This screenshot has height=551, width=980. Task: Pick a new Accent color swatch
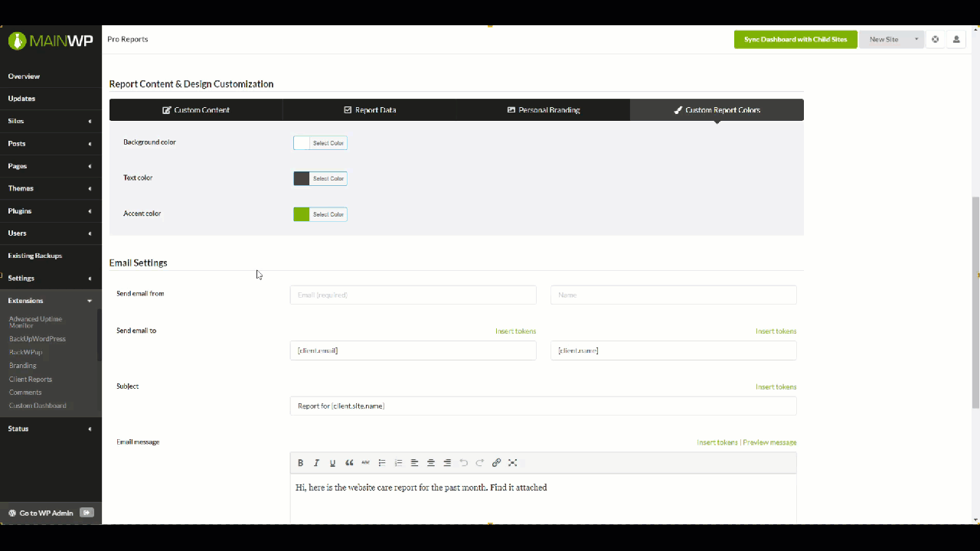[300, 214]
